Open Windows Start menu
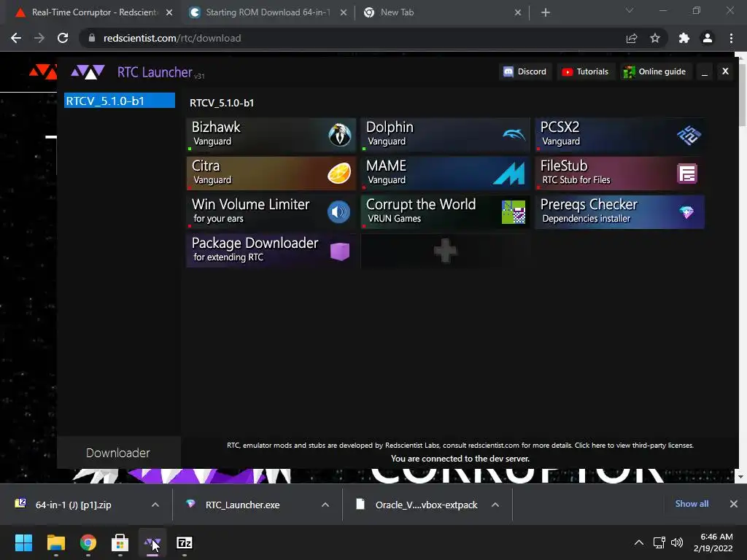The width and height of the screenshot is (747, 560). [x=23, y=542]
